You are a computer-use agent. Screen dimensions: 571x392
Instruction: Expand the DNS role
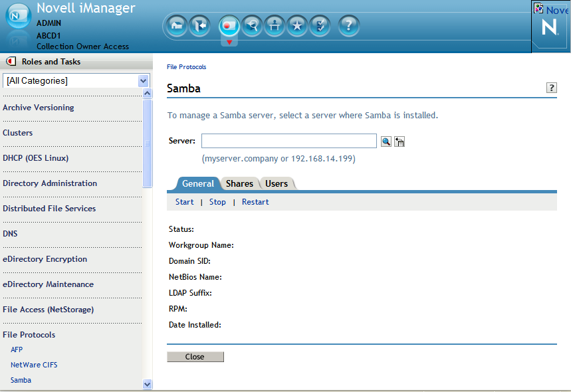[10, 234]
